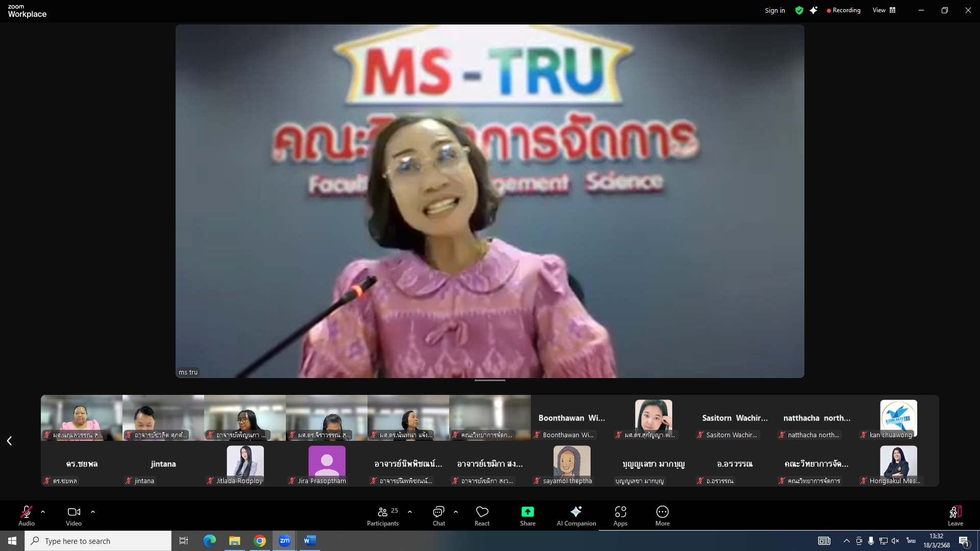980x551 pixels.
Task: Show previous page of participant thumbnails
Action: (9, 440)
